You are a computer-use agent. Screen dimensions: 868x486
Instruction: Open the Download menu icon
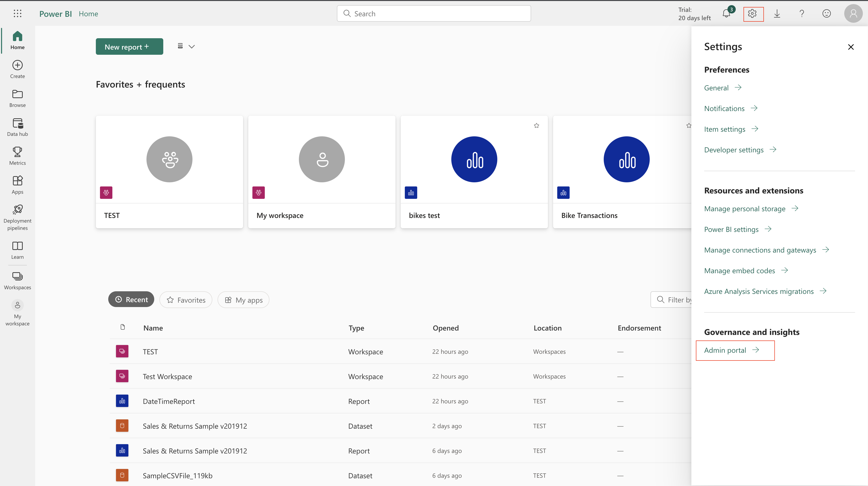777,13
